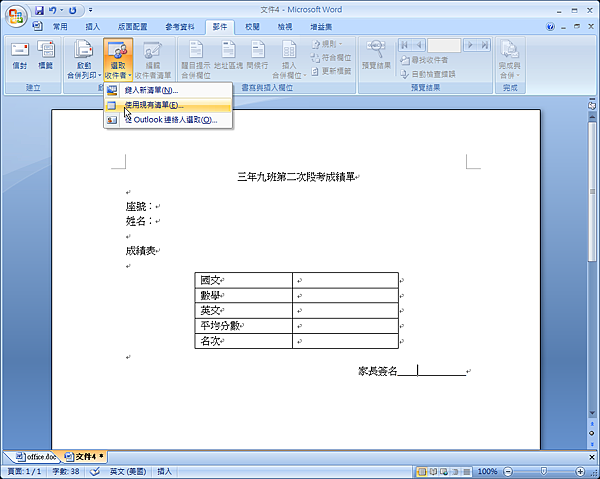The height and width of the screenshot is (479, 600).
Task: Toggle 插入 overtype mode in status bar
Action: click(165, 471)
